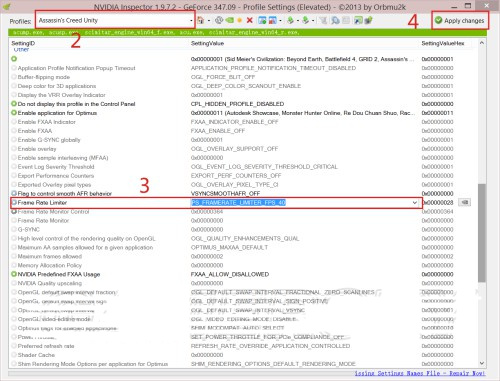Click the scrollbar up arrow
The image size is (500, 381).
coord(482,43)
